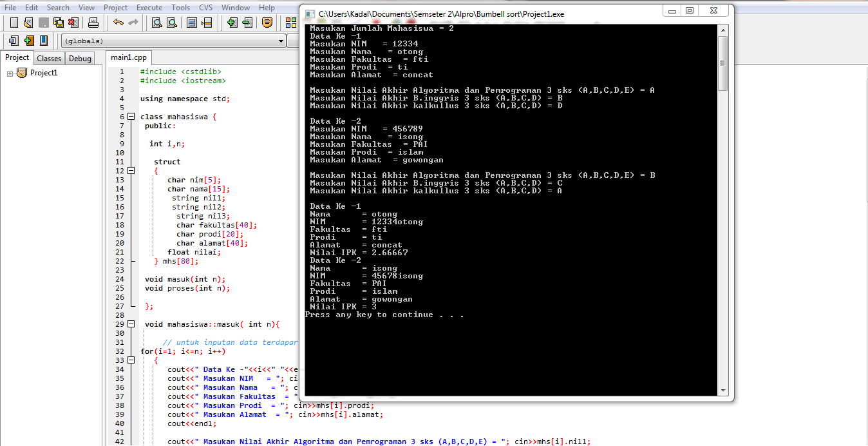Click code line 'using namespace std;'

pyautogui.click(x=185, y=99)
